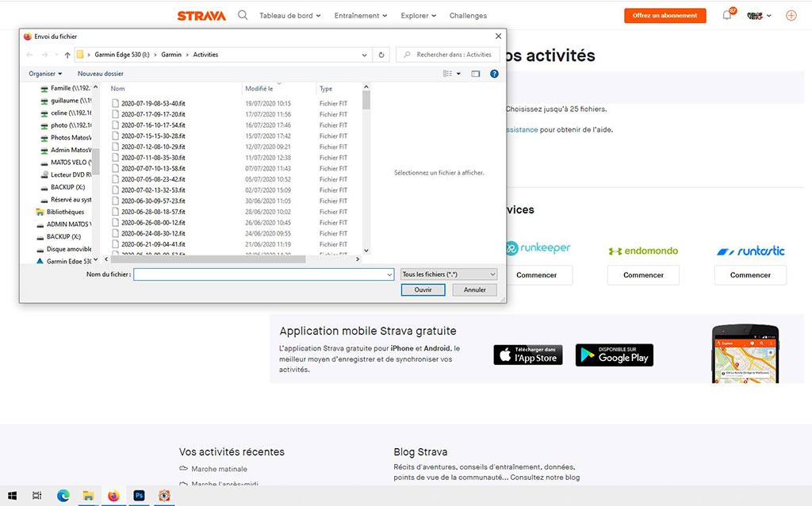
Task: Open the file dialog help icon
Action: (x=494, y=74)
